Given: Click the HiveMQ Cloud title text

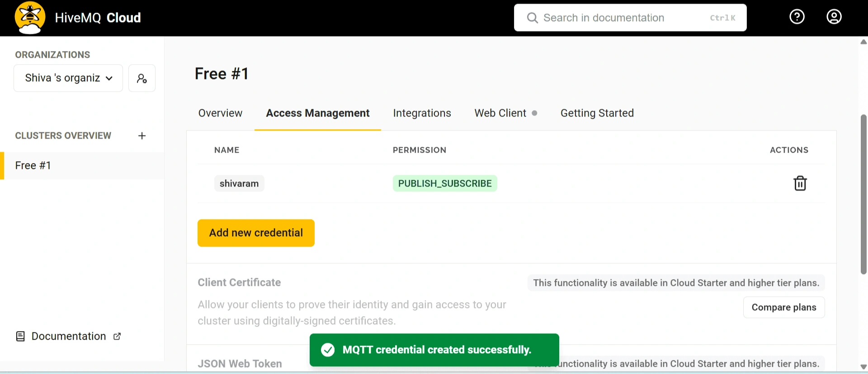Looking at the screenshot, I should tap(98, 18).
